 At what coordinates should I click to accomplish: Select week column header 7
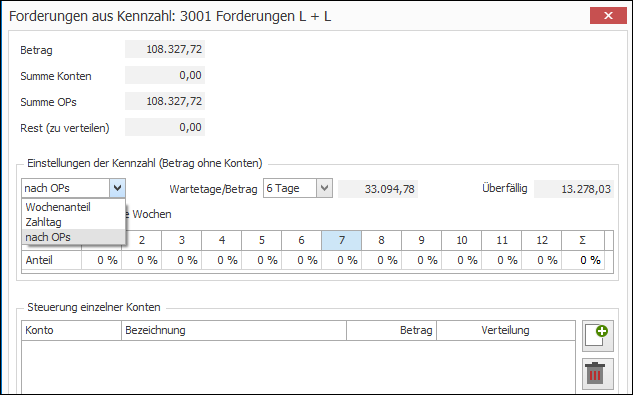(342, 240)
